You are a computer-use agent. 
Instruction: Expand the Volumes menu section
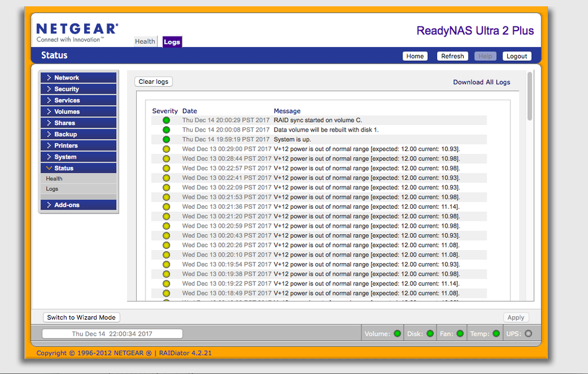click(78, 111)
